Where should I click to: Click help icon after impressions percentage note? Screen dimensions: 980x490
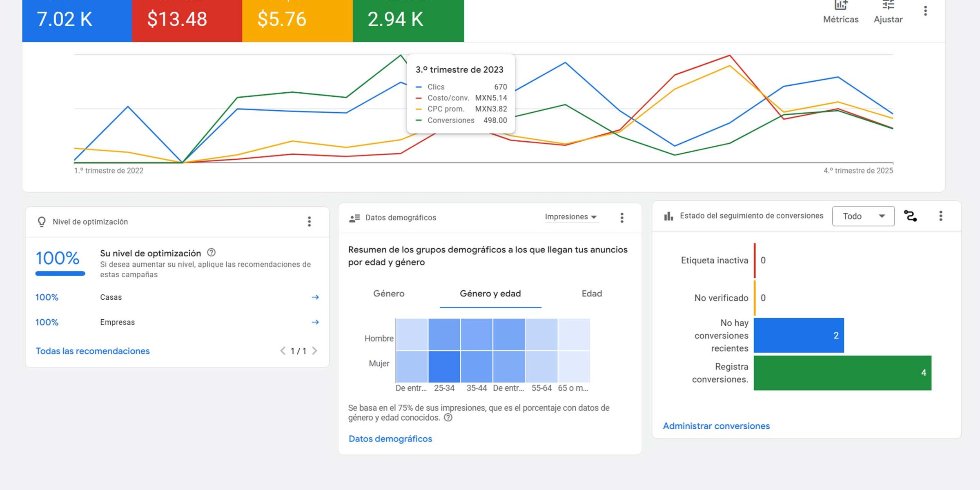(448, 418)
